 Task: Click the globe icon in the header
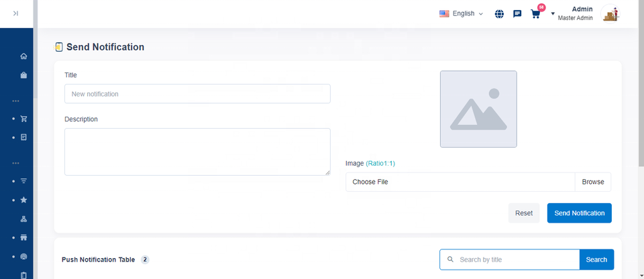499,13
